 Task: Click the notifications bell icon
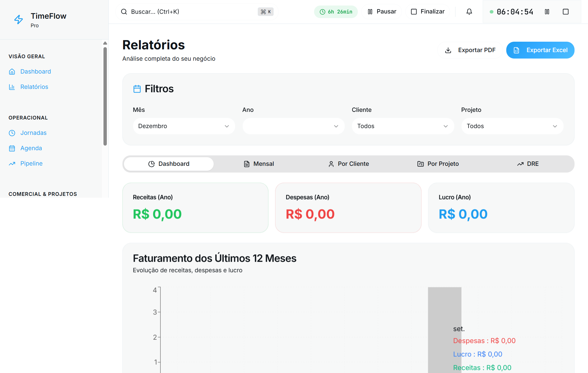coord(469,11)
